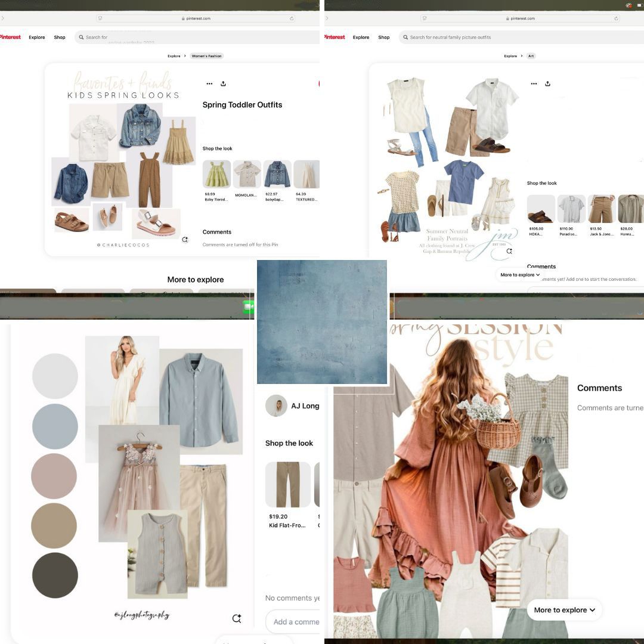Click the pinterest.com address bar in neutral family window
This screenshot has width=644, height=644.
tap(520, 18)
